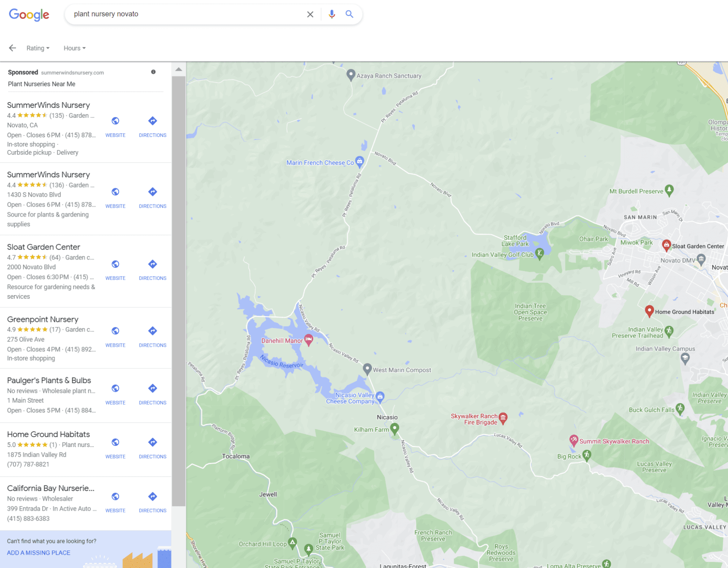The width and height of the screenshot is (728, 568).
Task: Click Marin French Cheese Co shop pin
Action: pos(359,161)
